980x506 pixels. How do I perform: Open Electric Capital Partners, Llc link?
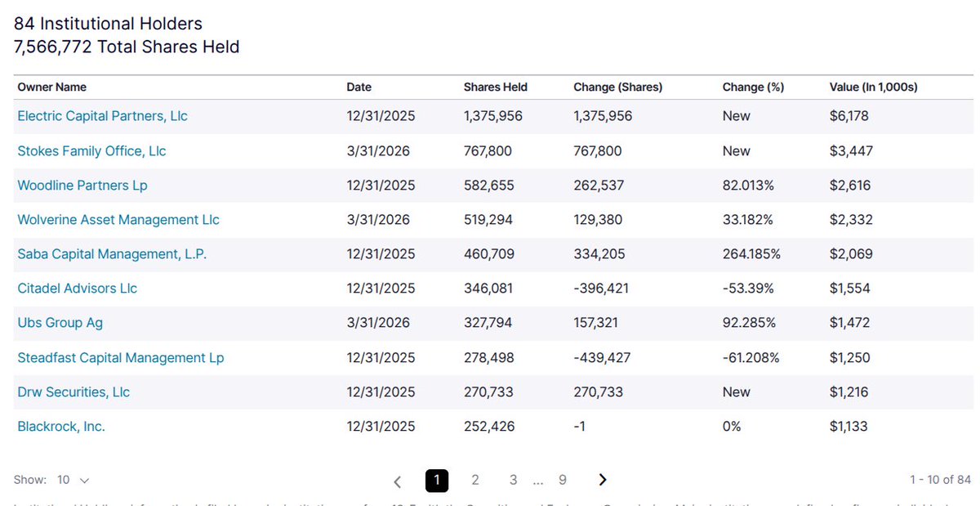102,116
